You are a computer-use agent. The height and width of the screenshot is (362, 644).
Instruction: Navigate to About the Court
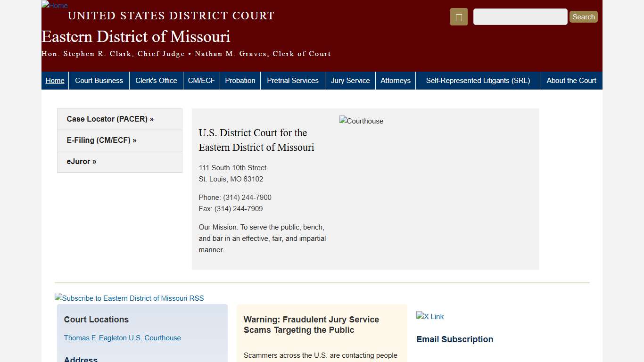tap(571, 80)
